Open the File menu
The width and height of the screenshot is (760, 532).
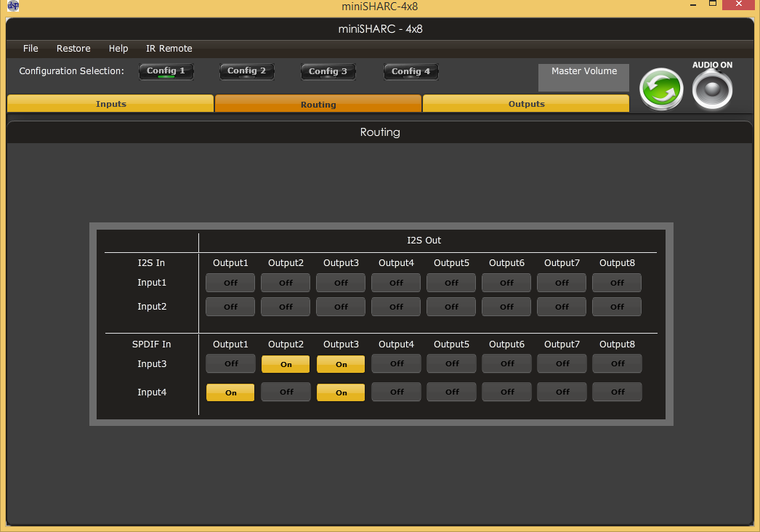[31, 49]
